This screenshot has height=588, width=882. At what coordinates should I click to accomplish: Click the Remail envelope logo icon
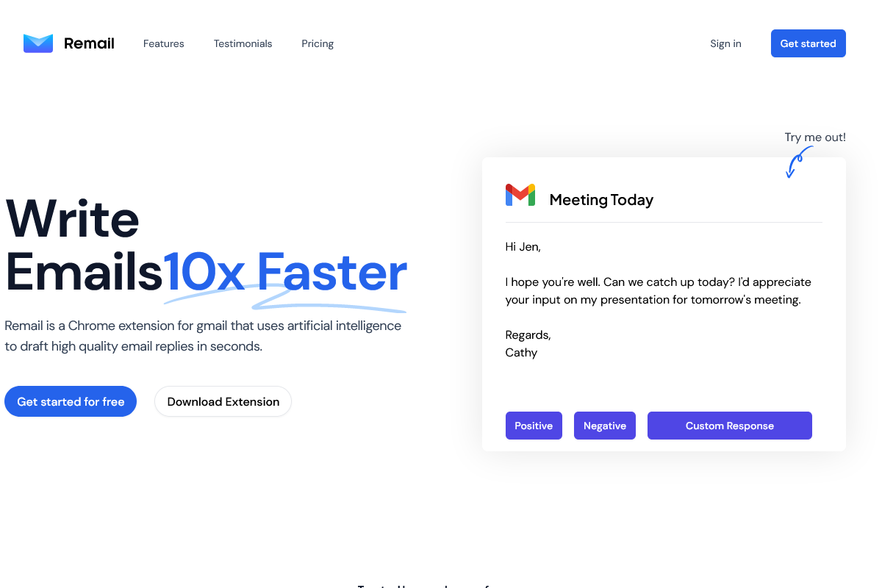[38, 43]
